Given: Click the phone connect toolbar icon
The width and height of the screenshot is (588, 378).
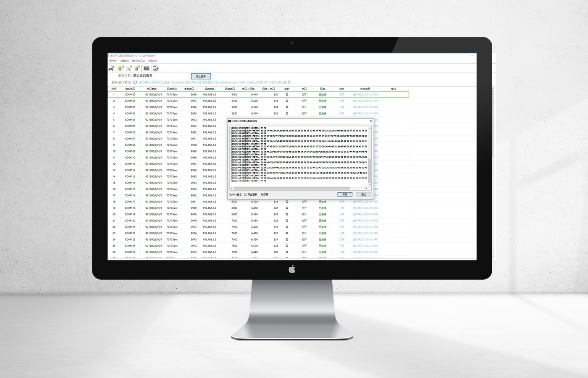Looking at the screenshot, I should tap(111, 68).
